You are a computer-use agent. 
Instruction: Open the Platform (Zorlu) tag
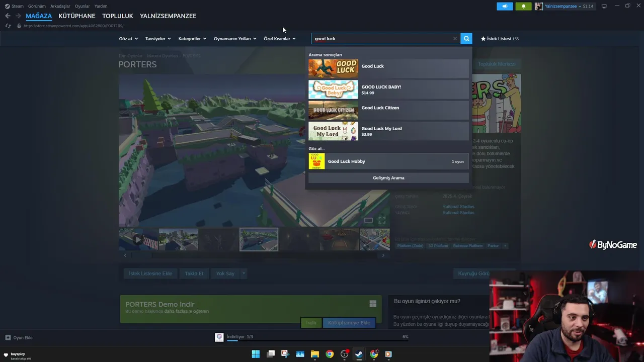tap(410, 246)
